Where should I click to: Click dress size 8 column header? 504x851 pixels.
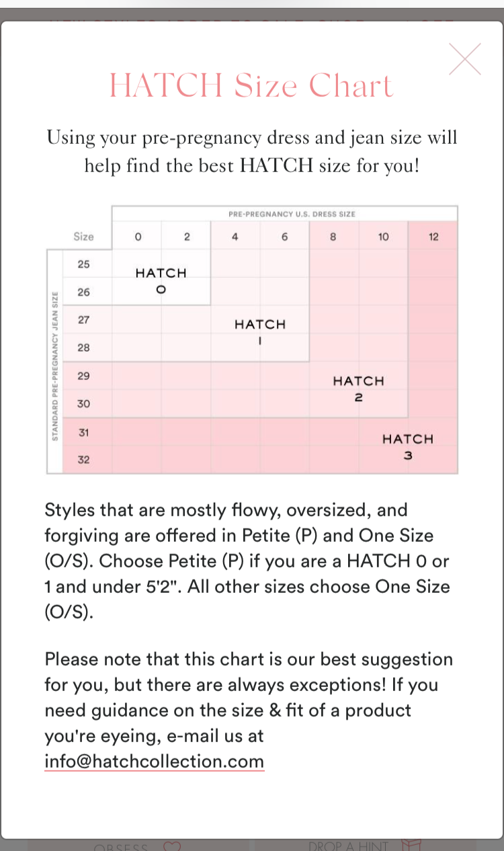pos(333,237)
